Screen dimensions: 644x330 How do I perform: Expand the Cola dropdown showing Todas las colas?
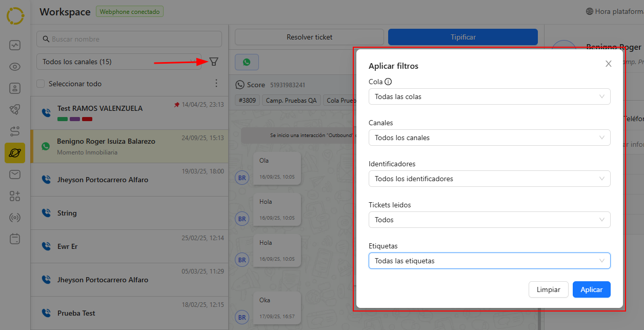(489, 96)
